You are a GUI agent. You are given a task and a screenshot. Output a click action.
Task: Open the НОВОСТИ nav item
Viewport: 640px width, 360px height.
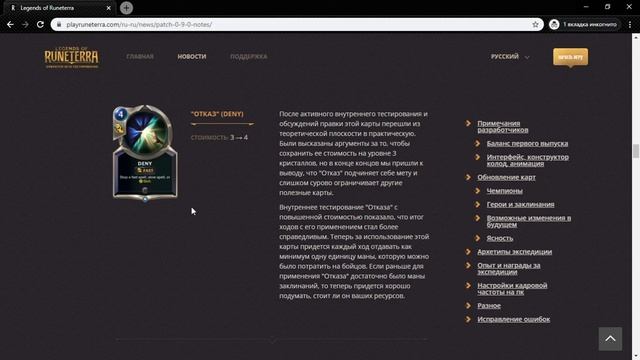click(x=192, y=57)
